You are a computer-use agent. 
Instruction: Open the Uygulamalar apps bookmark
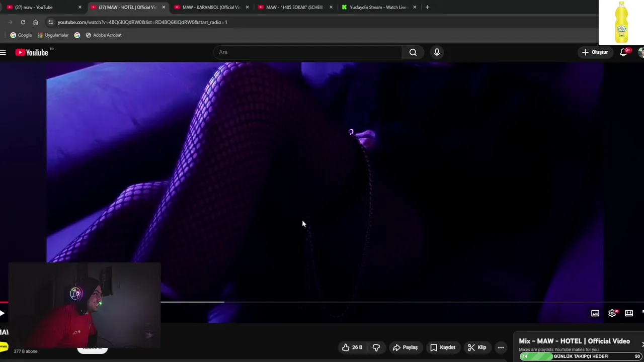coord(53,35)
